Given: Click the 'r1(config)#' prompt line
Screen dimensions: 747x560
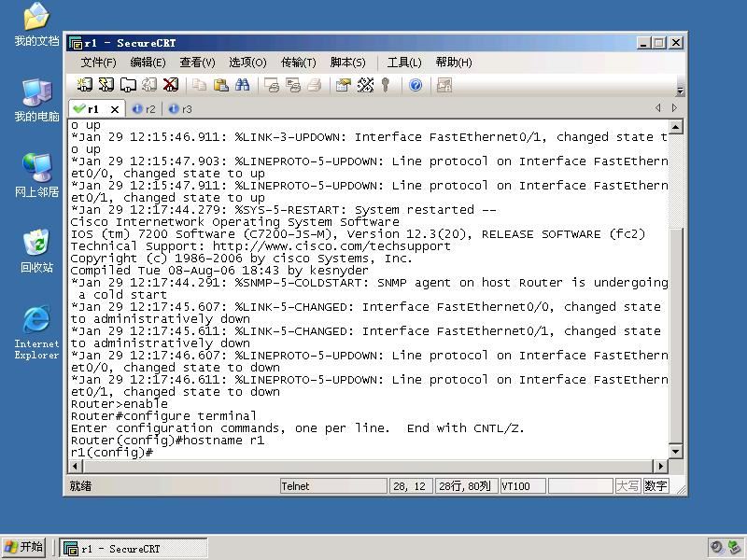Looking at the screenshot, I should coord(112,453).
